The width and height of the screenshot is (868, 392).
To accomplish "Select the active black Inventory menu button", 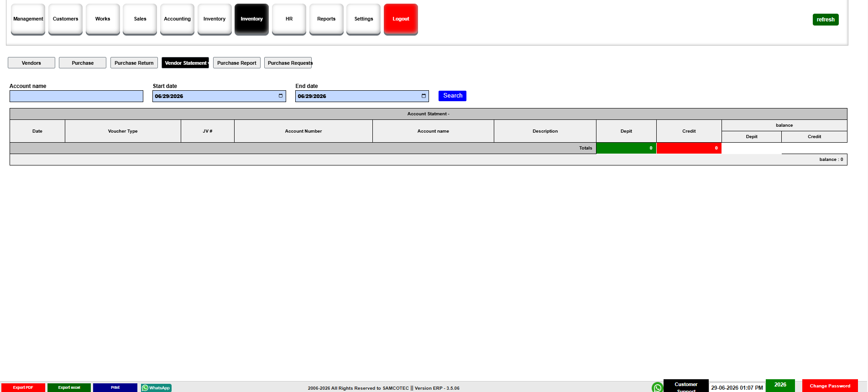I will coord(252,19).
